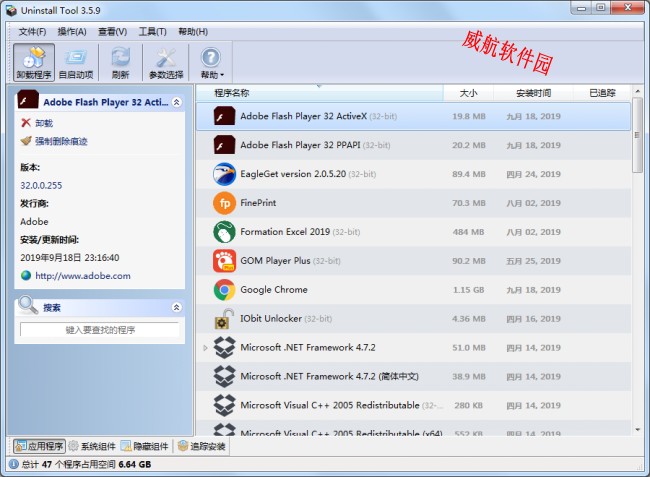Switch to the 应用程序 tab
The height and width of the screenshot is (477, 650).
pyautogui.click(x=39, y=446)
